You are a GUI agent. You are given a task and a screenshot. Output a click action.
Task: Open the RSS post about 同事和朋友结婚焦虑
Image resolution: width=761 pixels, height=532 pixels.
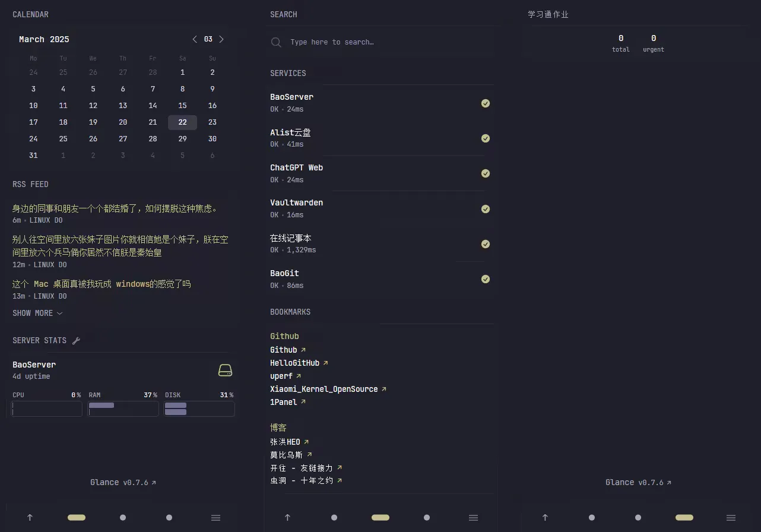point(116,208)
